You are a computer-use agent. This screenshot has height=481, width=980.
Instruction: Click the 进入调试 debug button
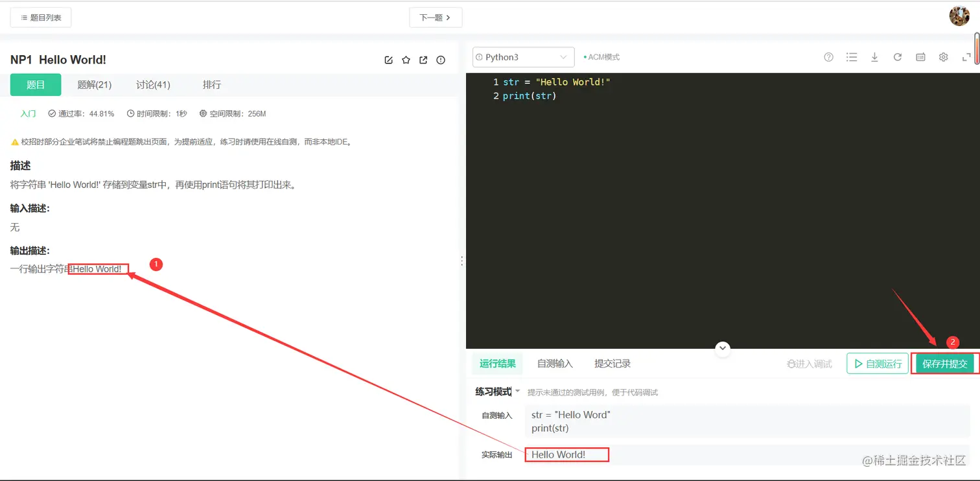pos(809,364)
